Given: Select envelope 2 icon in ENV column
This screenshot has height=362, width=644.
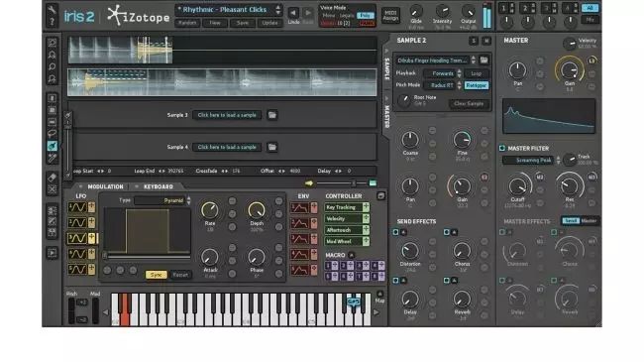Looking at the screenshot, I should pos(299,223).
